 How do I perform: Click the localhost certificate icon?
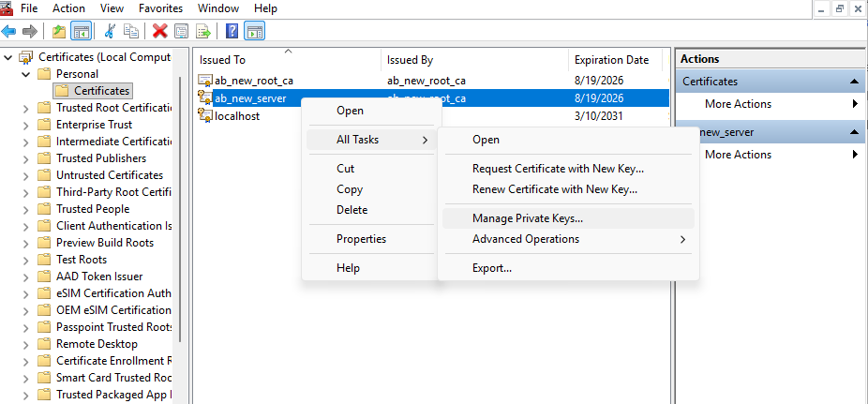tap(205, 115)
